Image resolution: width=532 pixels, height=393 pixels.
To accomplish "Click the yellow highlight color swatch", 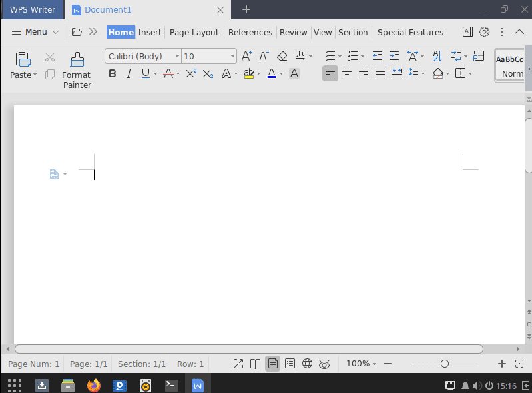I will click(249, 73).
